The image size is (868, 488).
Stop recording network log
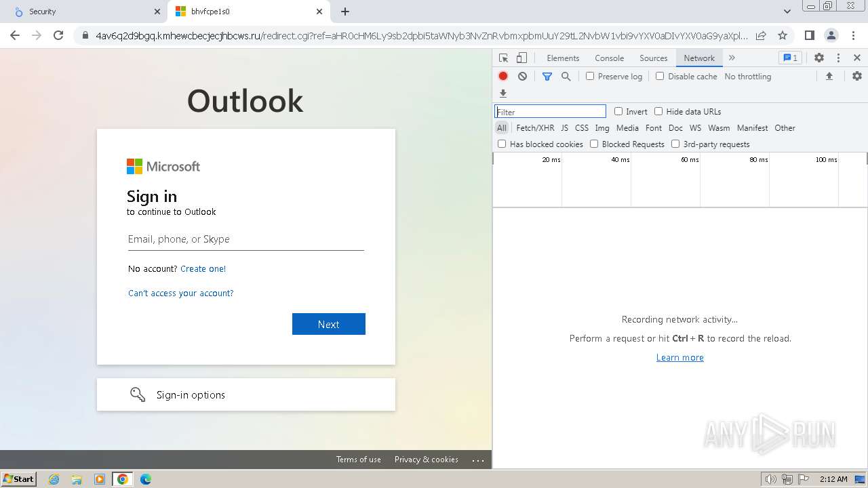503,77
